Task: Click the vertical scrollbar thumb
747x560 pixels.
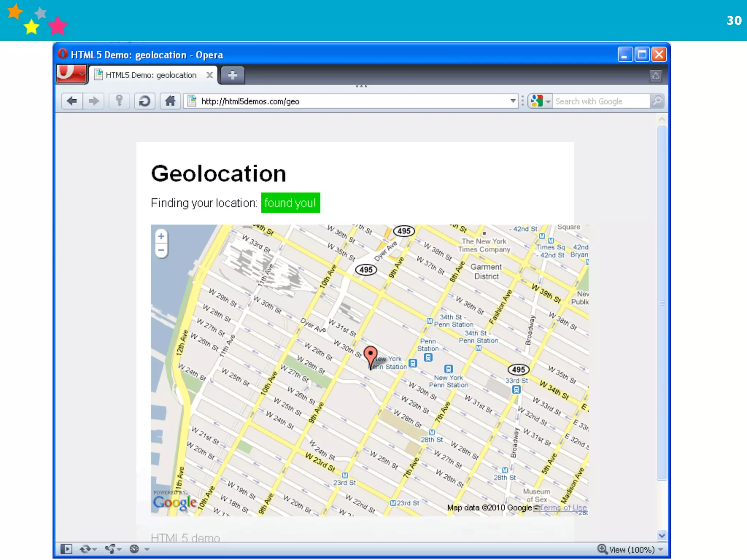Action: point(662,303)
